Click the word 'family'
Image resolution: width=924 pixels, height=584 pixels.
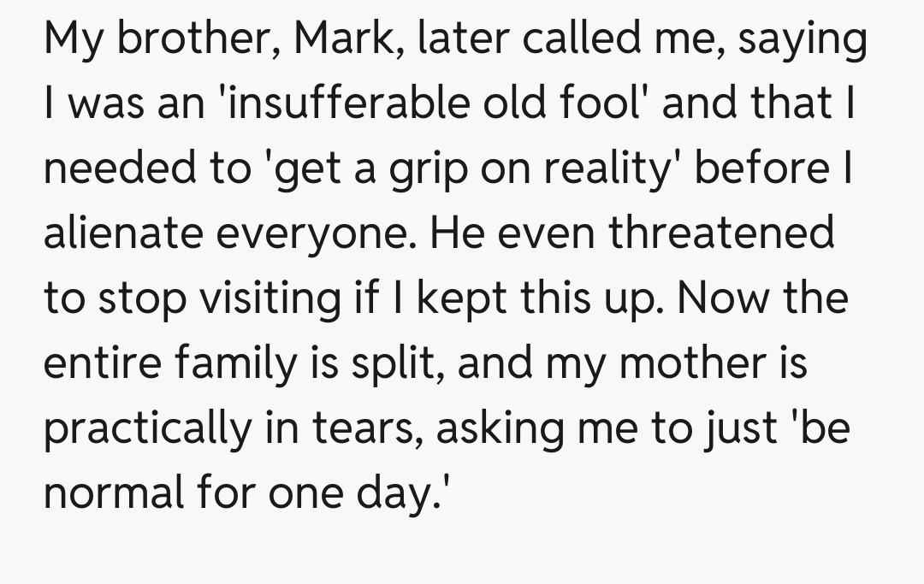coord(236,363)
